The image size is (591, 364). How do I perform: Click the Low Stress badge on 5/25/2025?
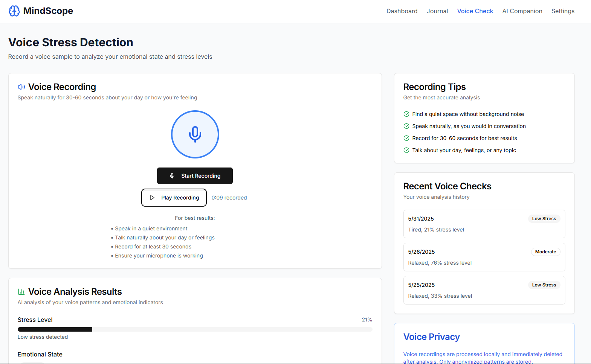click(544, 285)
